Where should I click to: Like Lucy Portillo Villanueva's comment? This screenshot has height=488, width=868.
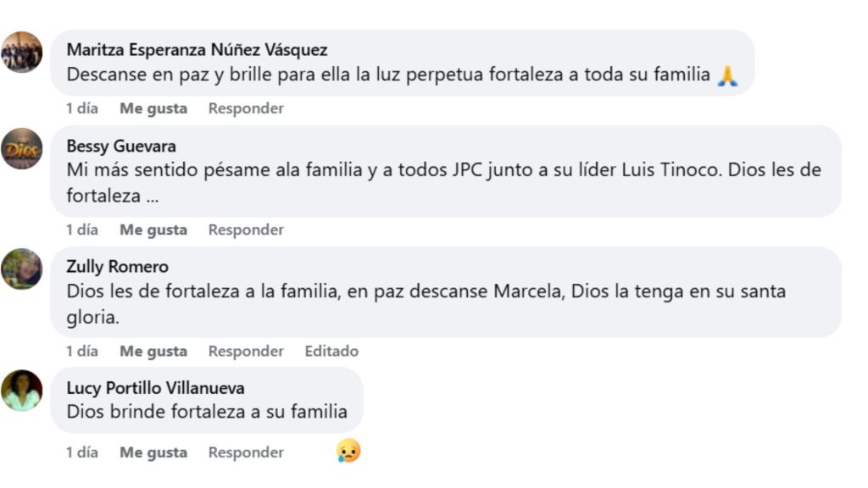(154, 452)
